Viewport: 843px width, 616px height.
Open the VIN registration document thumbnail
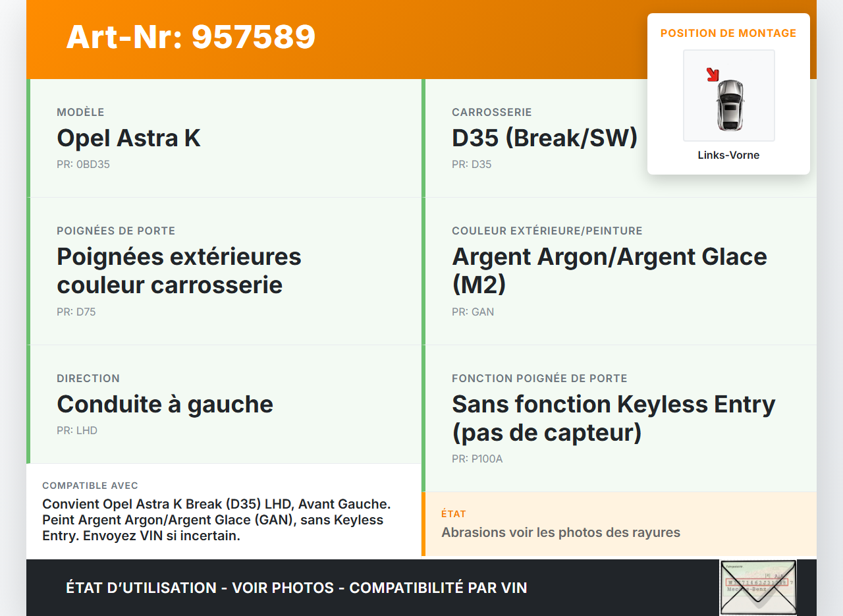click(x=757, y=587)
